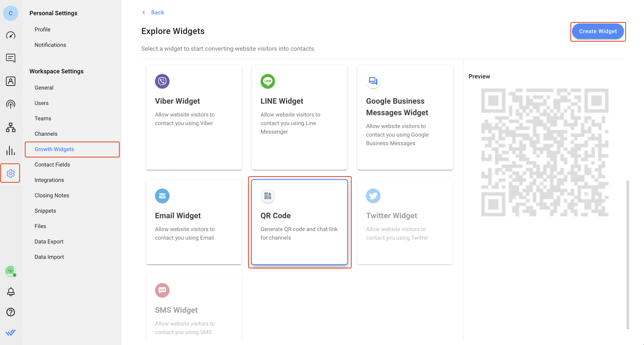Open the Integrations settings menu item
The width and height of the screenshot is (644, 345).
pos(49,180)
